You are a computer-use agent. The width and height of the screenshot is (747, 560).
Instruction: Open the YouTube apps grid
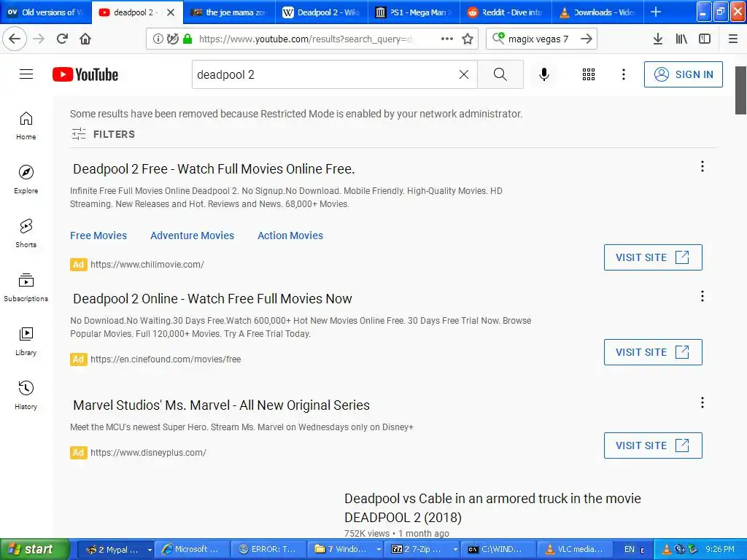(x=589, y=74)
